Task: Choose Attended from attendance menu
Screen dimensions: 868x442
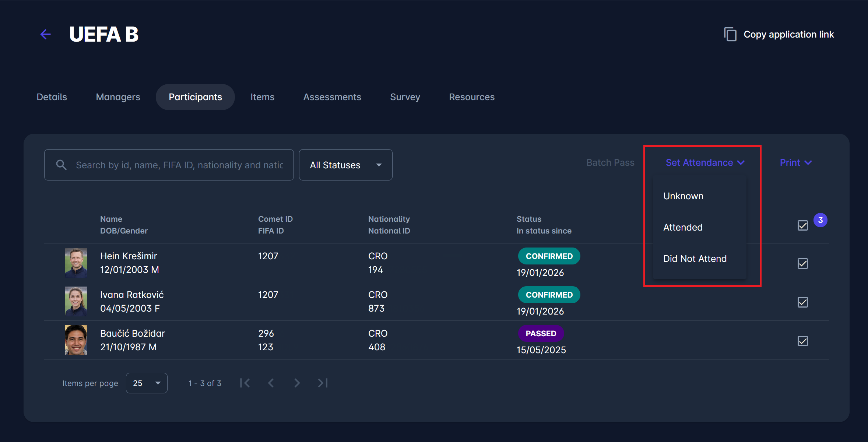Action: 683,227
